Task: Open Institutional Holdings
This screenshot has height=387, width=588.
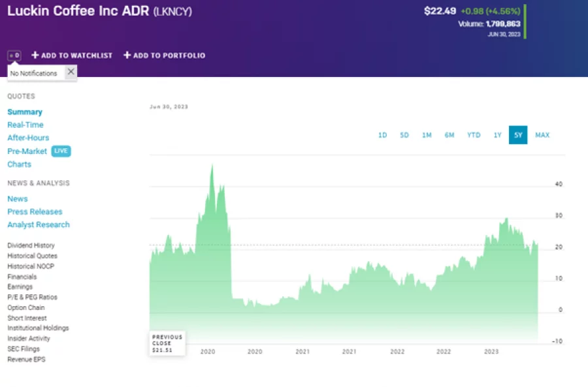Action: pos(38,328)
